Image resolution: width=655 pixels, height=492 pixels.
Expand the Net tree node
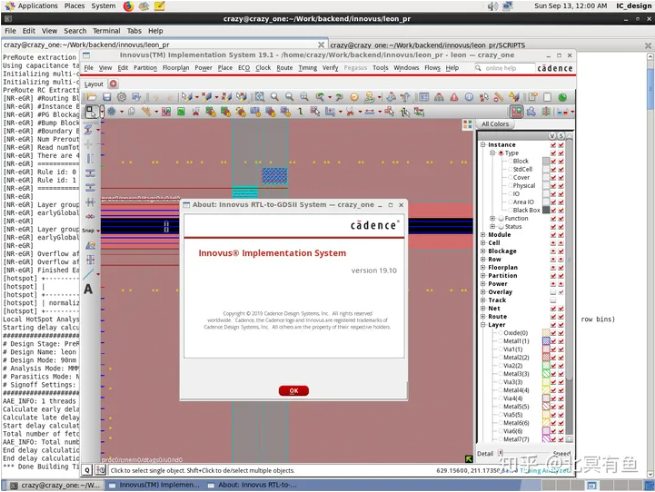tap(483, 308)
